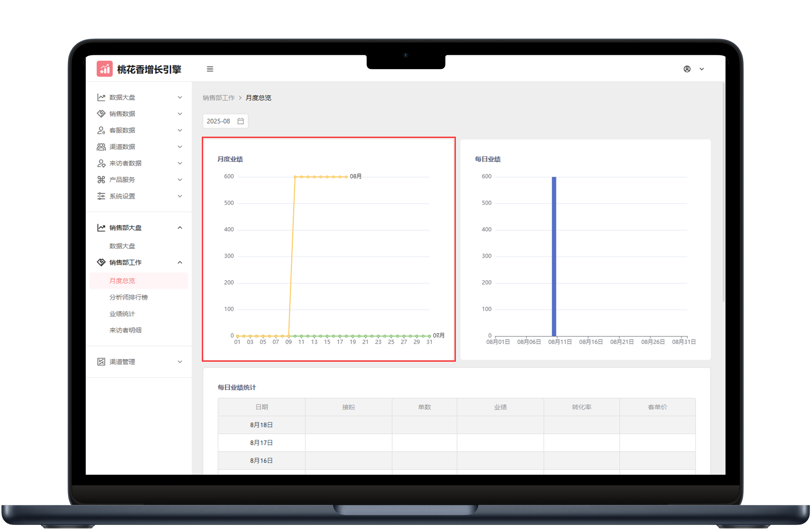812x530 pixels.
Task: Click the blue bar in 每日业绩 chart
Action: [554, 256]
